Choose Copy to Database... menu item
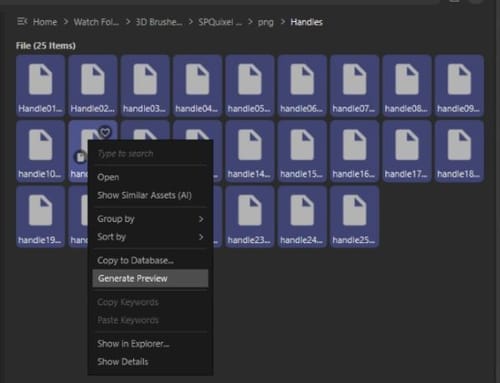Screen dimensions: 500x383 [150, 260]
